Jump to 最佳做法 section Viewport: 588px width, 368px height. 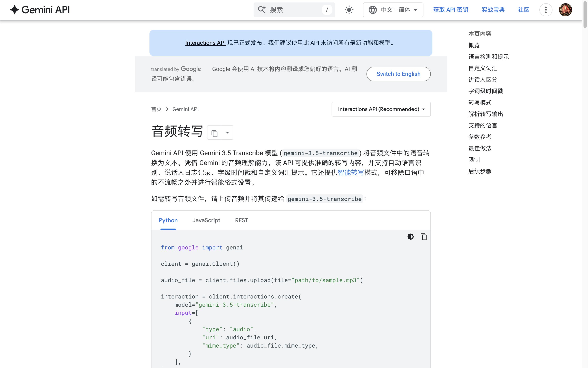(x=480, y=148)
